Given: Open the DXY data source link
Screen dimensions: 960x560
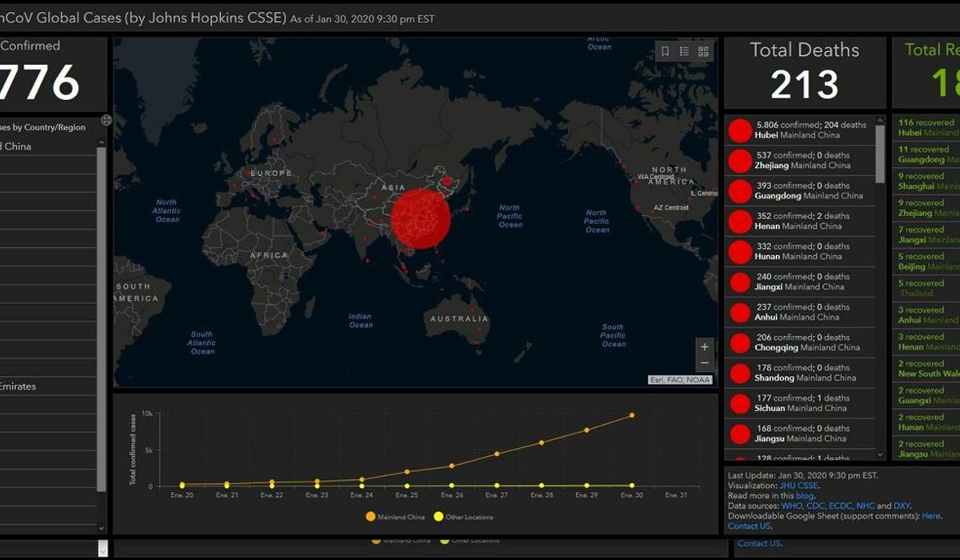Looking at the screenshot, I should 902,506.
